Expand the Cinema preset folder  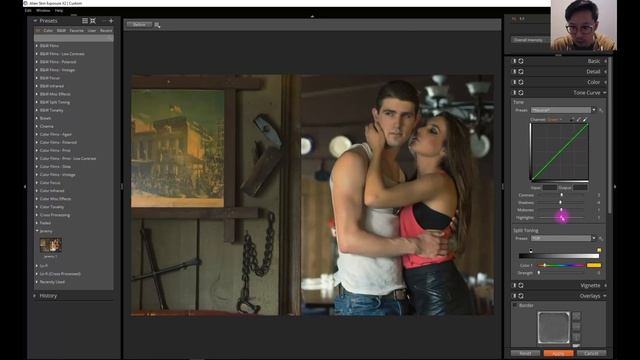click(37, 127)
